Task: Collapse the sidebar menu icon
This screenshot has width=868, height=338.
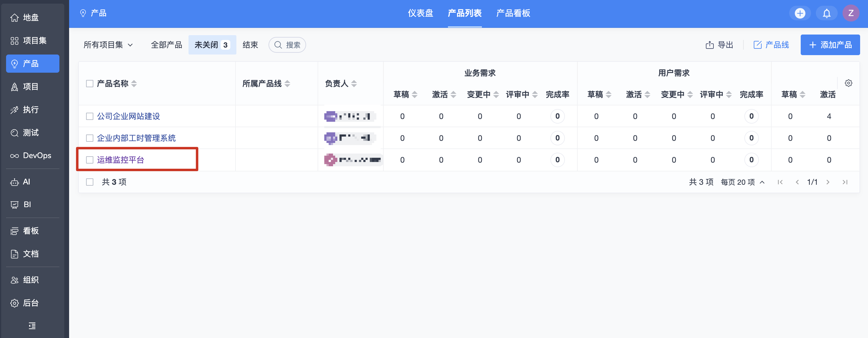Action: coord(32,326)
